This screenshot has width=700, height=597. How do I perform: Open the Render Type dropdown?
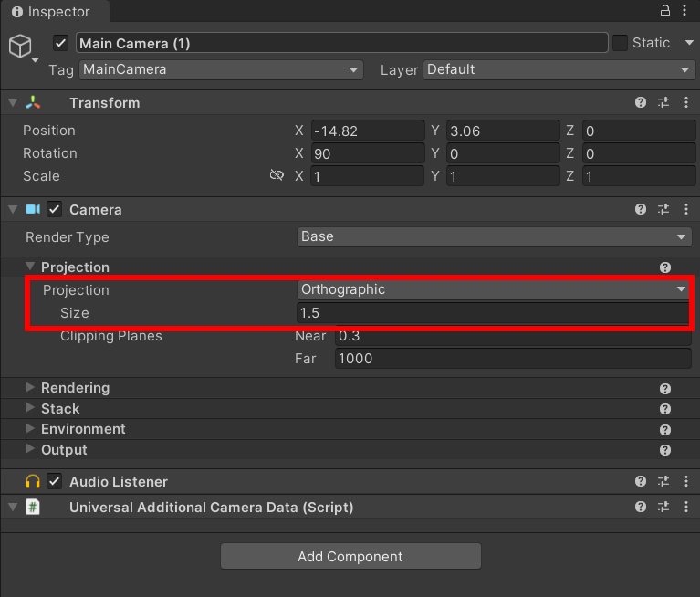pos(494,236)
